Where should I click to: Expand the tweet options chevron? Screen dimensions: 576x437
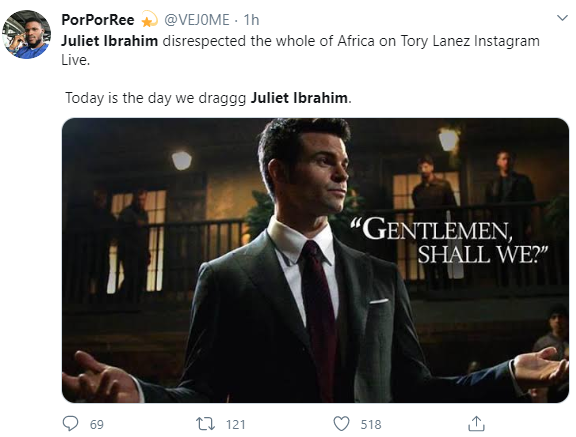[562, 18]
